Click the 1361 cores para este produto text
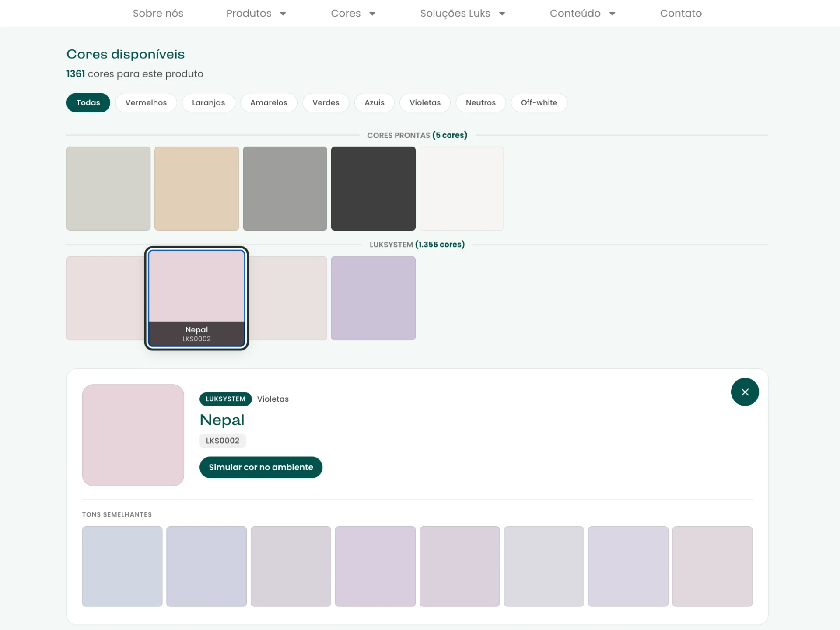The height and width of the screenshot is (630, 840). (135, 74)
